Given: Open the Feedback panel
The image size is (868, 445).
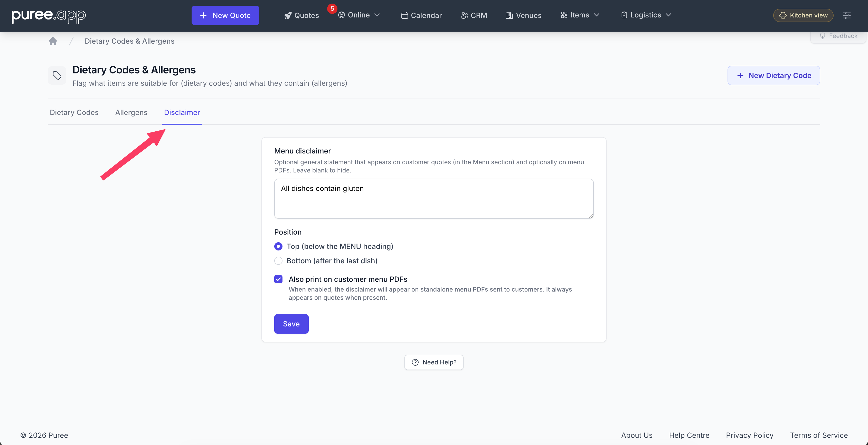Looking at the screenshot, I should click(x=838, y=36).
